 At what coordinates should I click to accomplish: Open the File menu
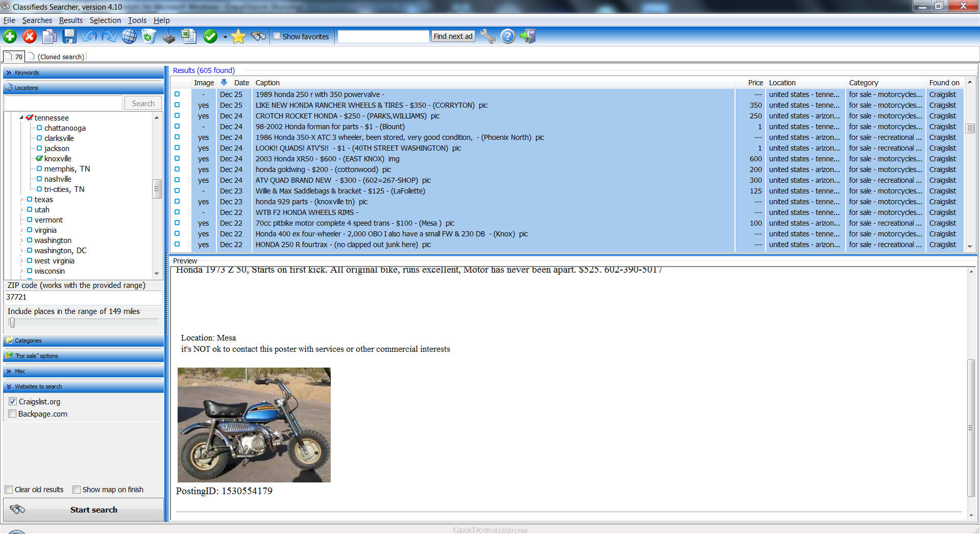click(x=9, y=20)
